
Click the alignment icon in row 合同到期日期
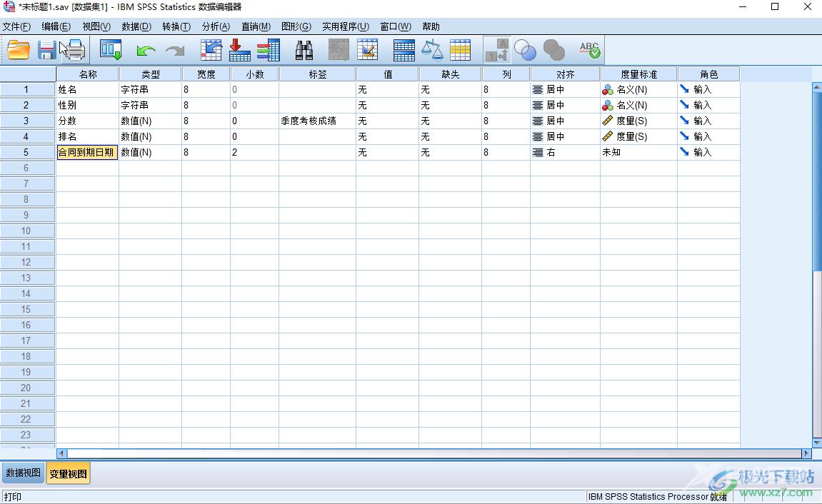pyautogui.click(x=537, y=153)
